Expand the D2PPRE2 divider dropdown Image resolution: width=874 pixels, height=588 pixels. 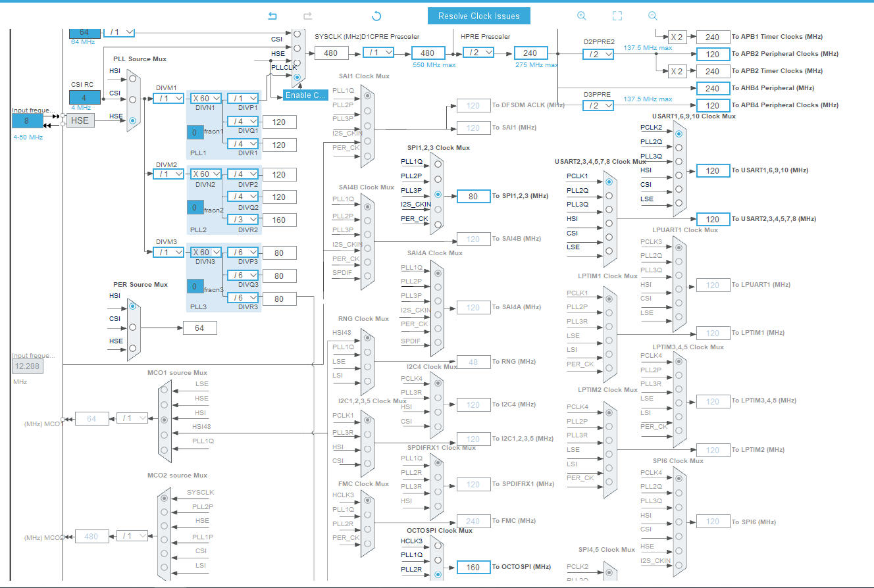pyautogui.click(x=598, y=54)
